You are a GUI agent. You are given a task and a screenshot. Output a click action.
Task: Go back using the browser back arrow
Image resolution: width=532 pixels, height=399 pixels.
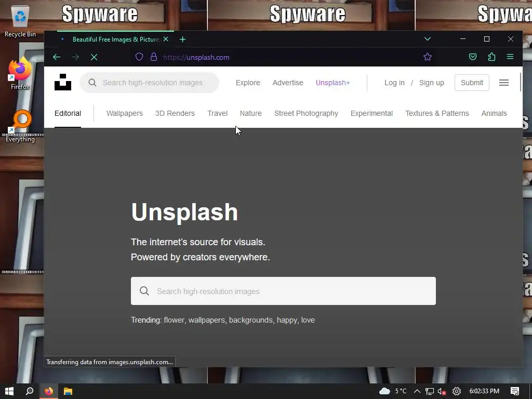pyautogui.click(x=57, y=57)
